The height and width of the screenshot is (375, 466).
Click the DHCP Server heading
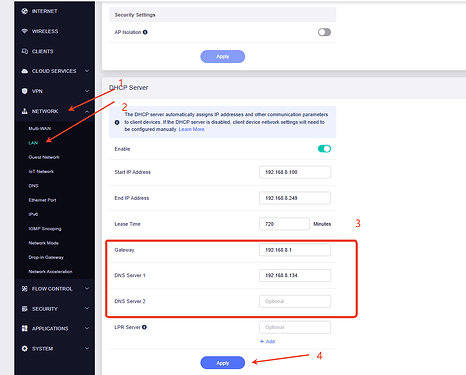(129, 88)
